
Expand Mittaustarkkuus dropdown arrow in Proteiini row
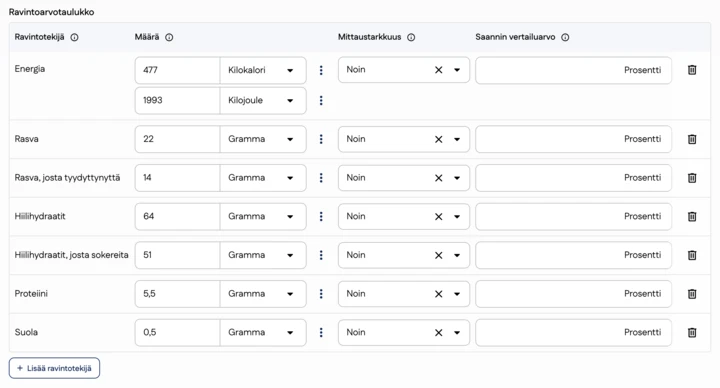457,293
